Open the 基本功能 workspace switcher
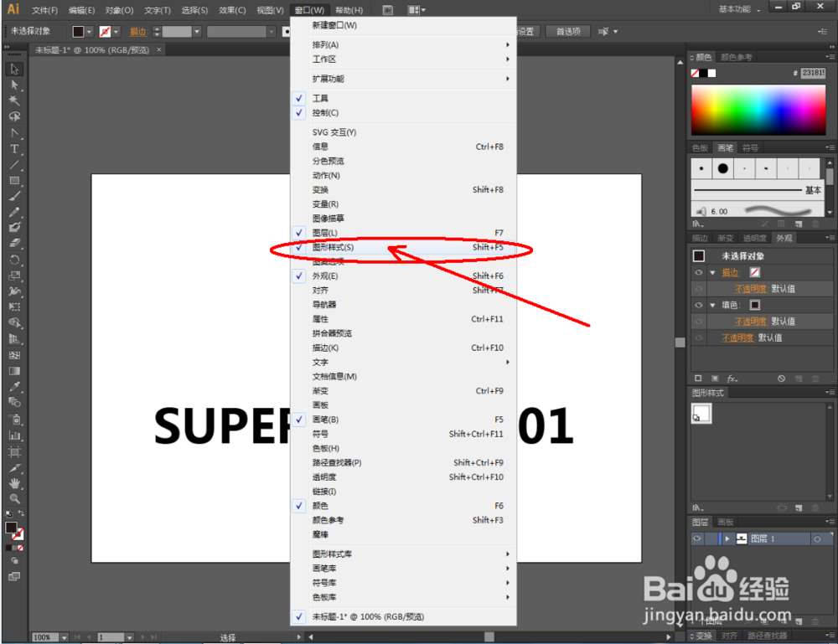838x644 pixels. coord(740,9)
